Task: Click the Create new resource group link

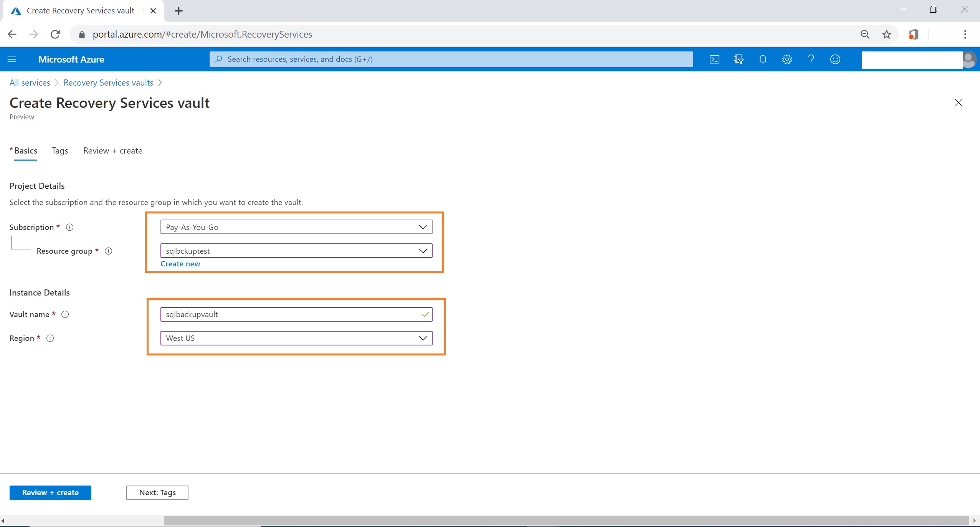Action: click(x=180, y=264)
